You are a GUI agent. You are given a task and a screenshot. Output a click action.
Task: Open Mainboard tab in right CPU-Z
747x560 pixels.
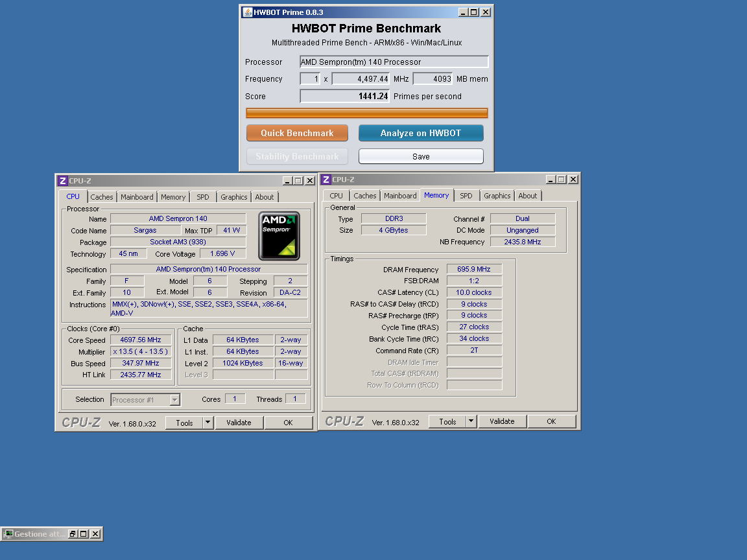pyautogui.click(x=400, y=196)
